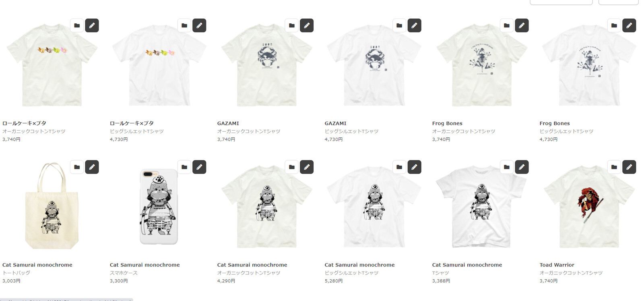Edit the Toad Warrior T-shirt item

(629, 167)
